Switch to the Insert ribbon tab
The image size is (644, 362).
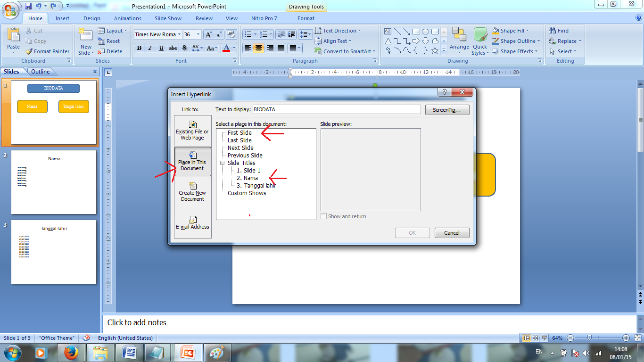(62, 18)
